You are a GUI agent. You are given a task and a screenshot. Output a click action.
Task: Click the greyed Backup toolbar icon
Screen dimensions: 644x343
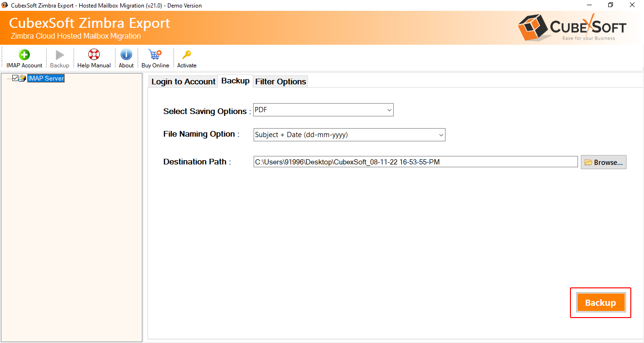pyautogui.click(x=60, y=55)
